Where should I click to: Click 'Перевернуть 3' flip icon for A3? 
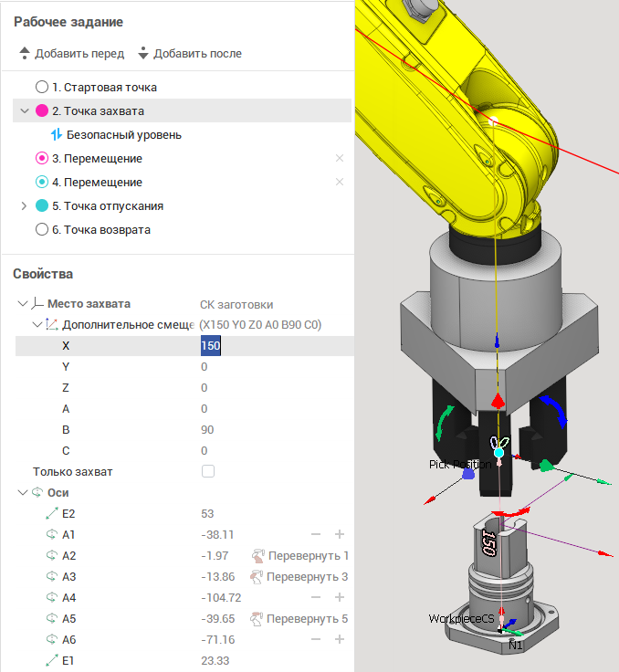click(258, 577)
